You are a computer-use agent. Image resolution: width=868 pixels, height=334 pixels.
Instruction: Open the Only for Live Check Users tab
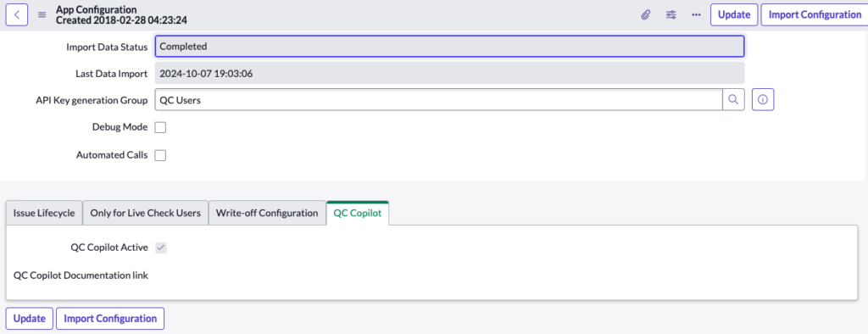[146, 213]
